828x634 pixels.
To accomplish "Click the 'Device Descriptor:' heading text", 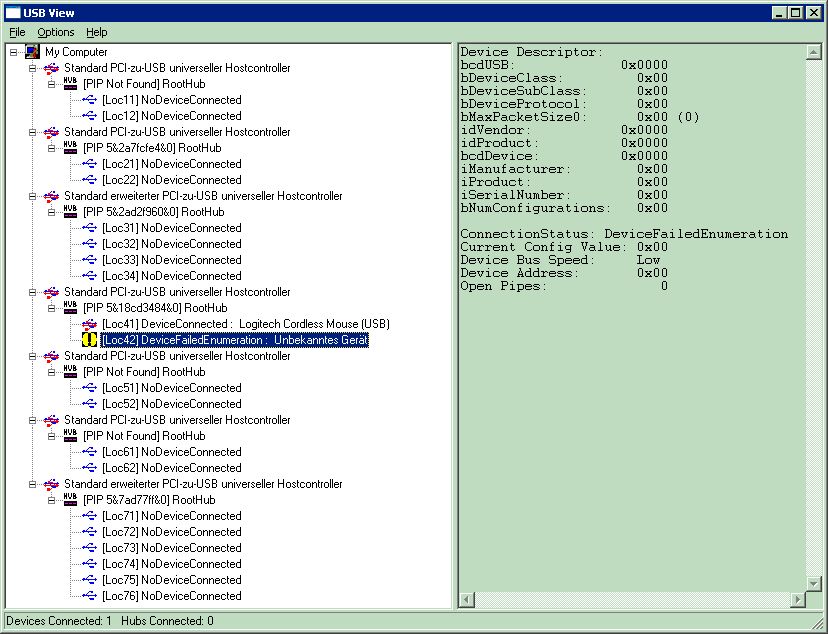I will pyautogui.click(x=531, y=52).
